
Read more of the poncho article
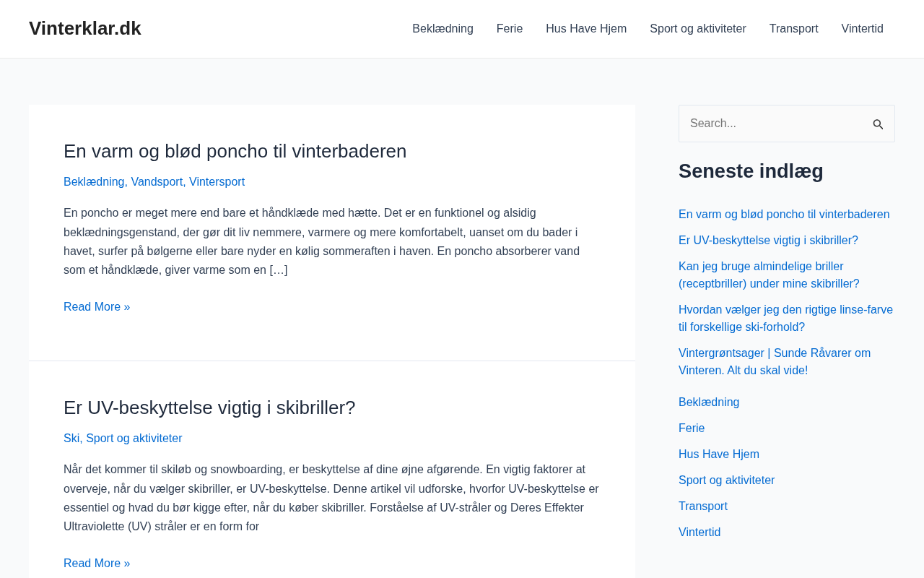pos(97,307)
